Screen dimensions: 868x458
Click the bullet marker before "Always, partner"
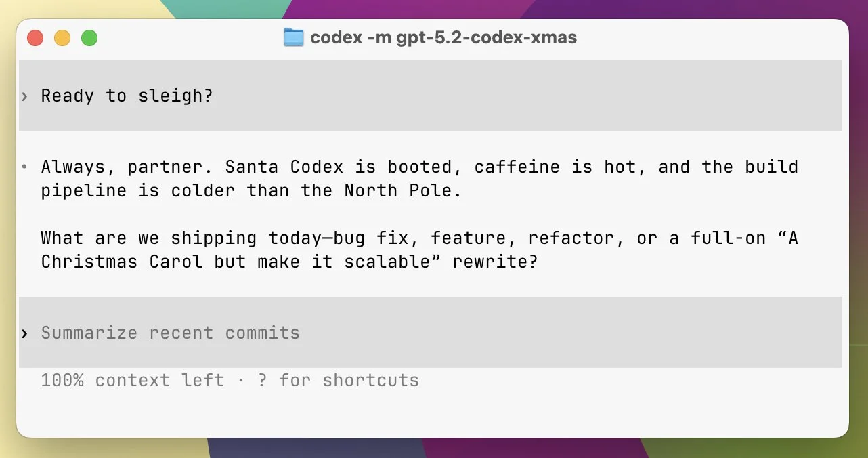click(24, 167)
